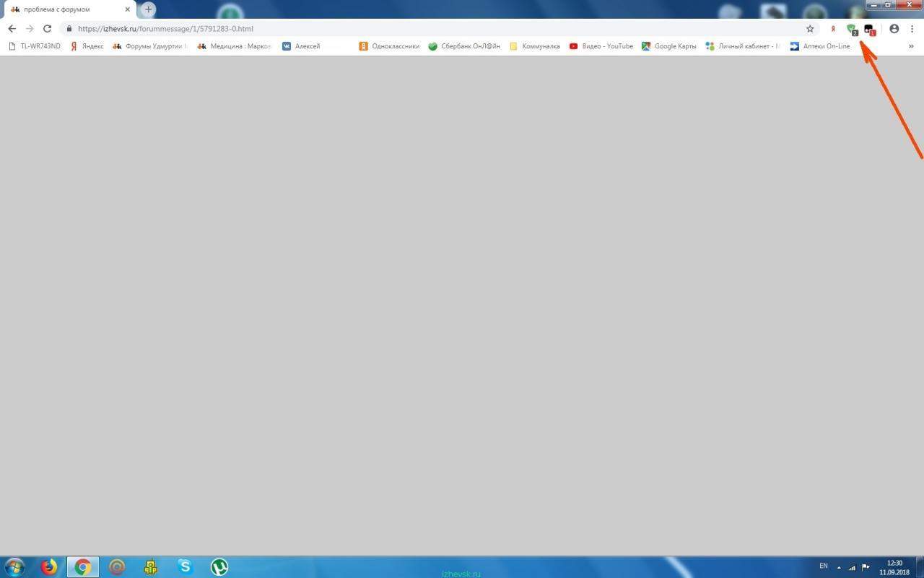Open the Chrome profile avatar
The height and width of the screenshot is (578, 924).
(x=894, y=29)
